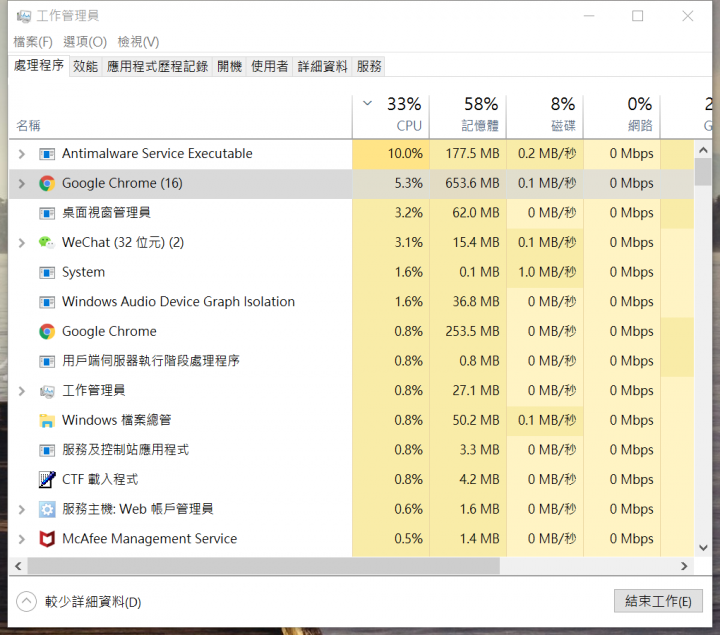Open the 檔案(F) menu
Image resolution: width=720 pixels, height=635 pixels.
[33, 42]
